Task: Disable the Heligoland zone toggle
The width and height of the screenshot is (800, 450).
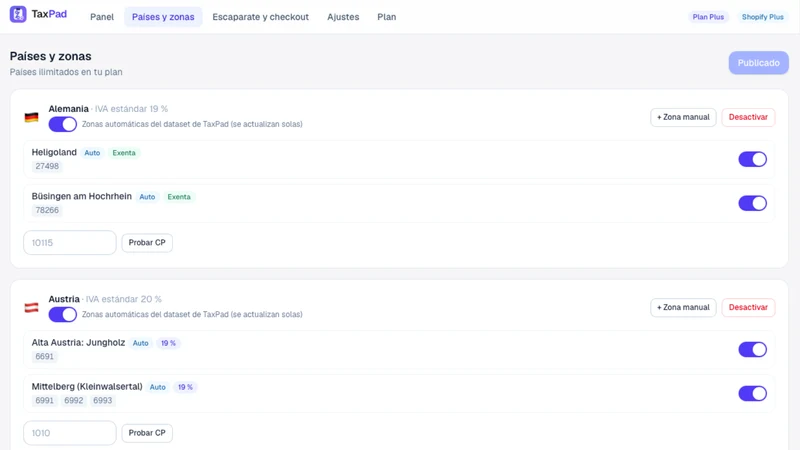Action: coord(753,159)
